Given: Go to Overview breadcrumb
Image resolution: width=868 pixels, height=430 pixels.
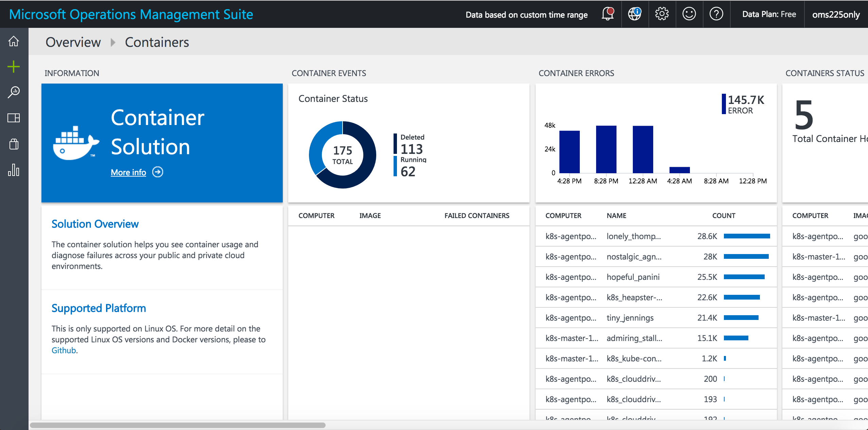Looking at the screenshot, I should coord(73,42).
